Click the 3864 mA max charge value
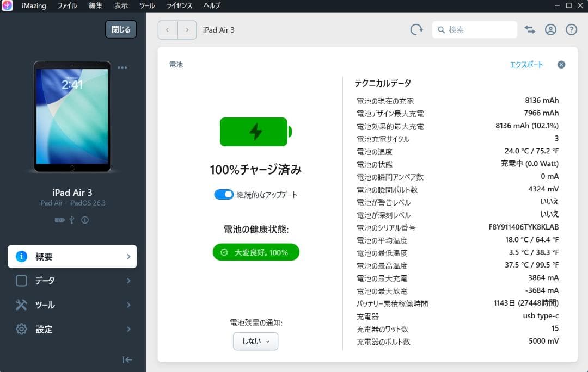This screenshot has width=588, height=372. pos(543,278)
